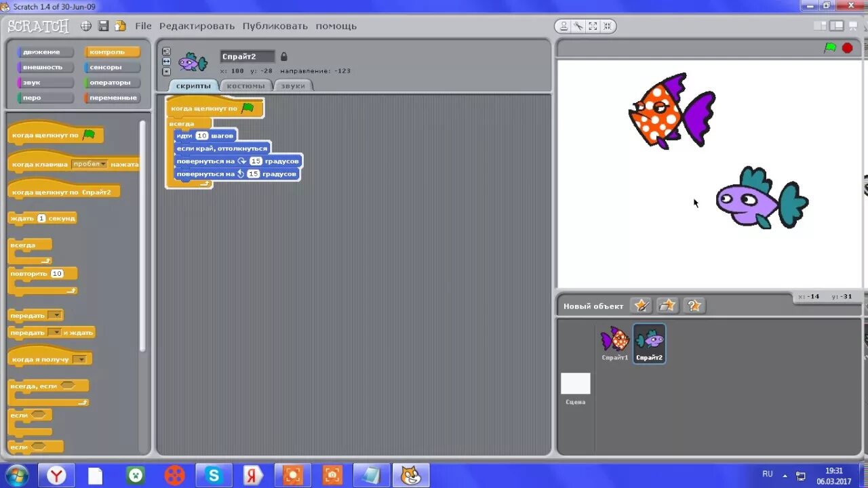Click the floppy disk save icon
The height and width of the screenshot is (488, 868).
pos(104,26)
